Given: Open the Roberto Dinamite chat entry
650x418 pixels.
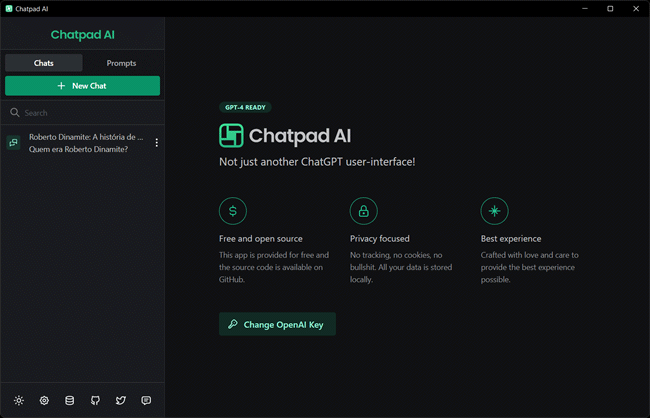Looking at the screenshot, I should click(x=82, y=143).
